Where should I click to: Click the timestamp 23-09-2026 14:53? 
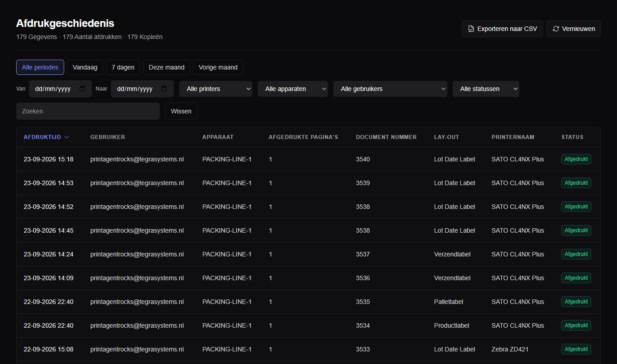48,183
